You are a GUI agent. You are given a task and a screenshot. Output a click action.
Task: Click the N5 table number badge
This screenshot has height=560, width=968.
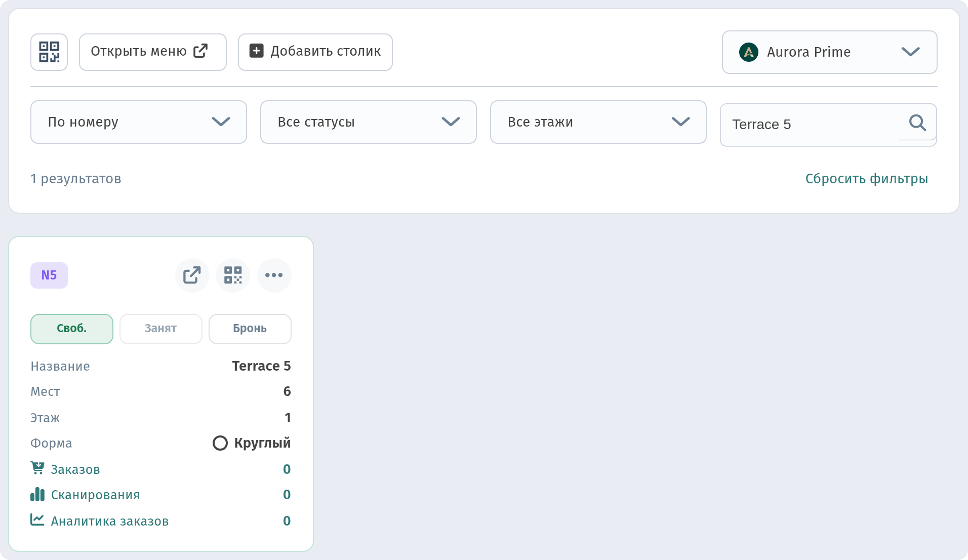49,275
